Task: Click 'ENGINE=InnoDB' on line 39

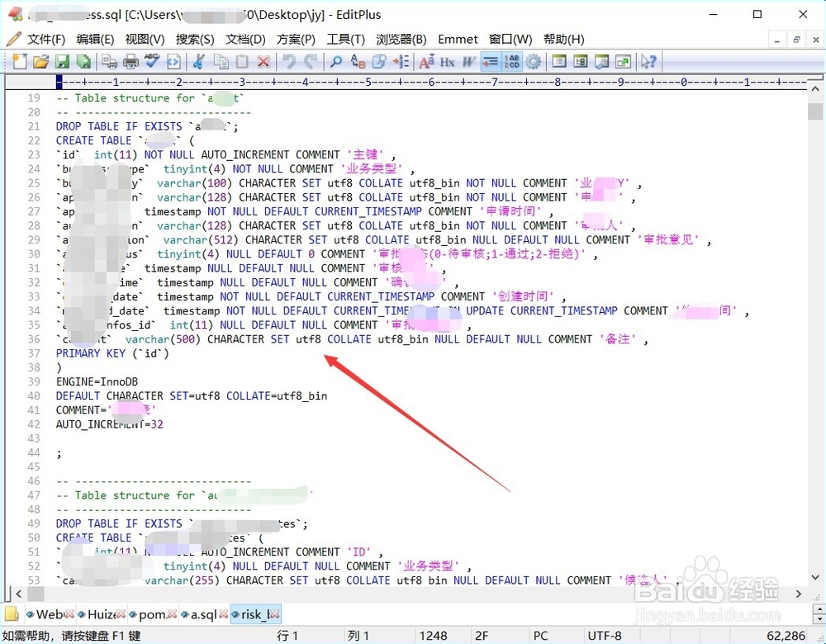Action: pos(97,381)
